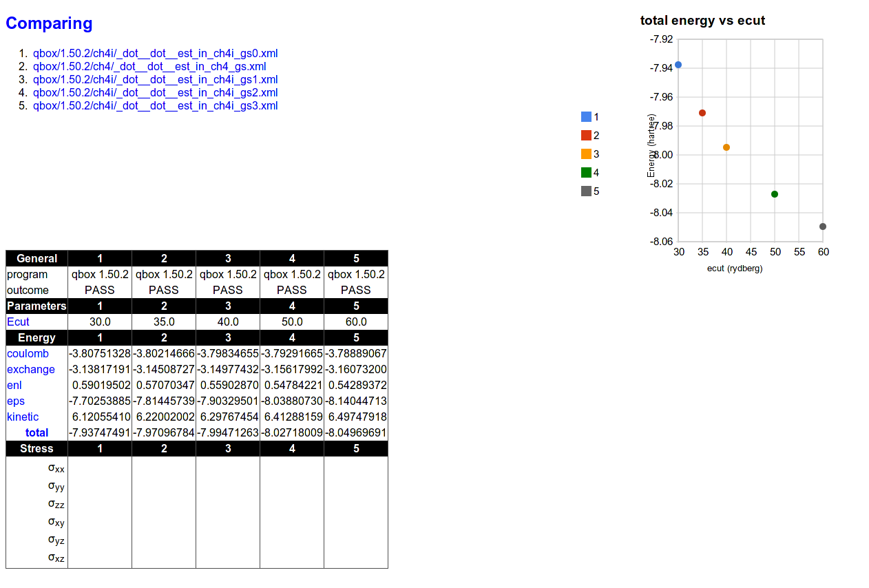Select the kinetic energy link

(x=23, y=417)
